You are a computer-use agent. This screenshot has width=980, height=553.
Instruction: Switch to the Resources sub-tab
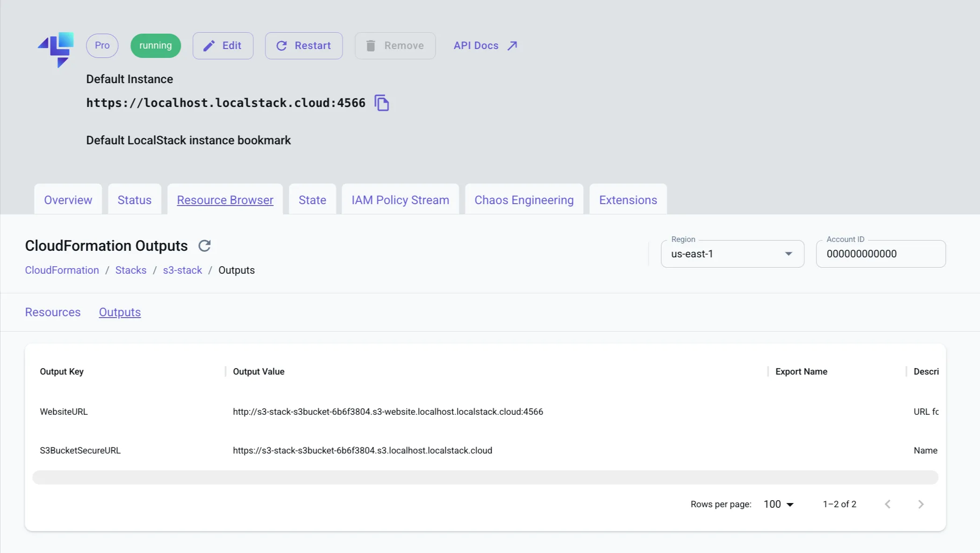coord(52,312)
